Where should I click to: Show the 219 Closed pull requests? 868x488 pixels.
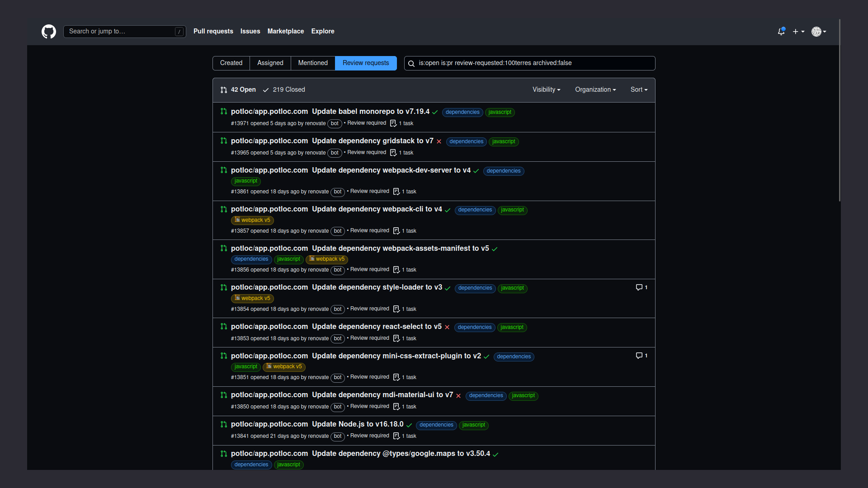[x=284, y=90]
